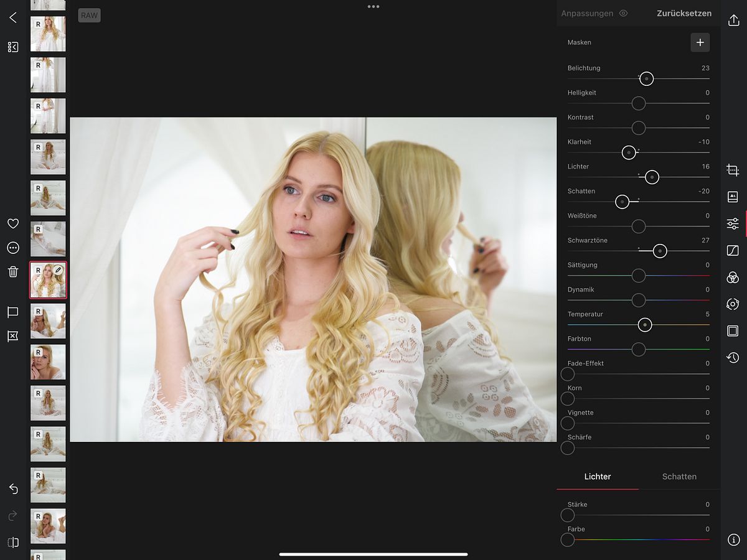Redo the edit with the forward arrow

(13, 516)
